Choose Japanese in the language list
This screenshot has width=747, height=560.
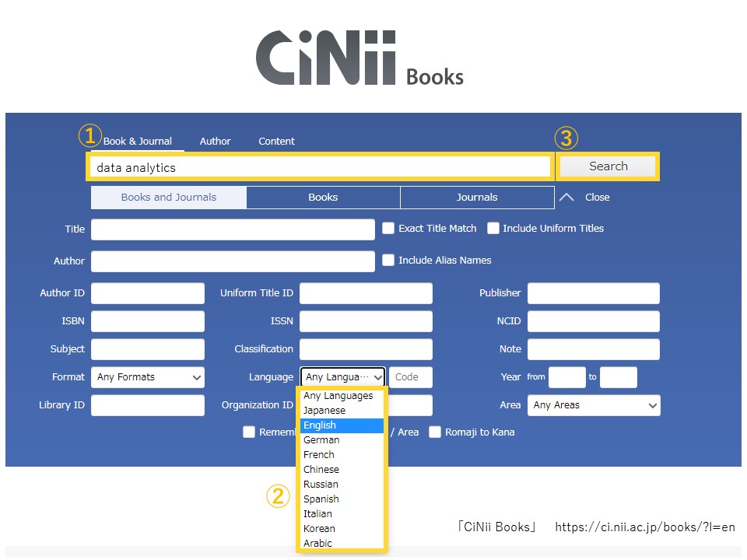point(342,411)
